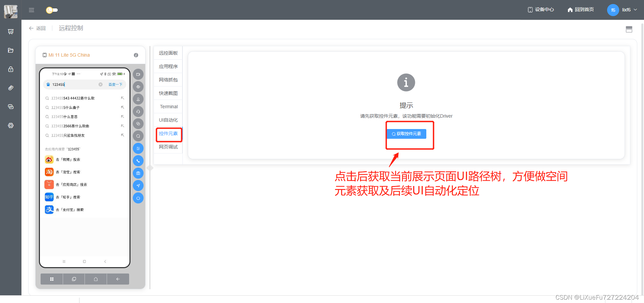Click the headset icon in the side toolbar
The height and width of the screenshot is (303, 644).
pos(138,112)
